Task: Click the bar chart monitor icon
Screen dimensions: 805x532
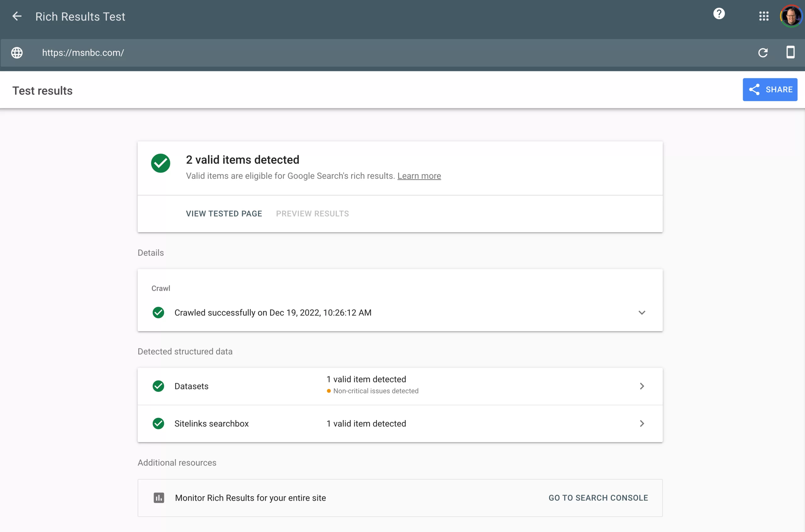Action: (x=158, y=498)
